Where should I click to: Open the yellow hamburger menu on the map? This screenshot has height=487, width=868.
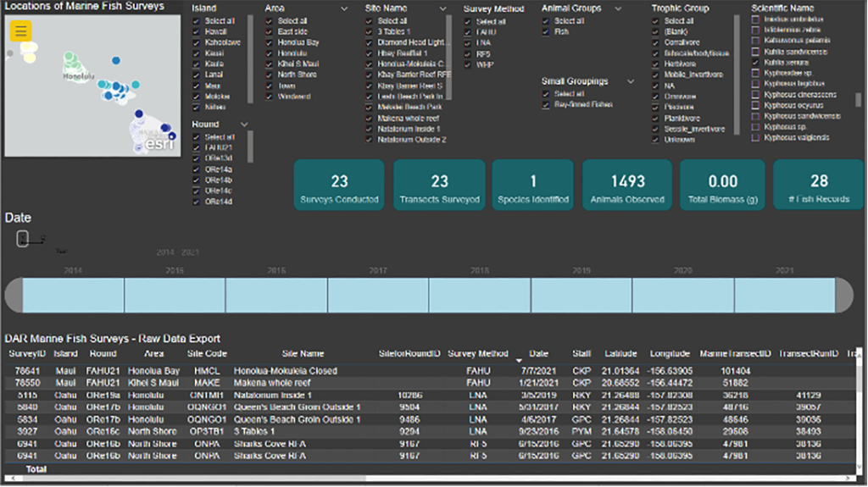21,31
